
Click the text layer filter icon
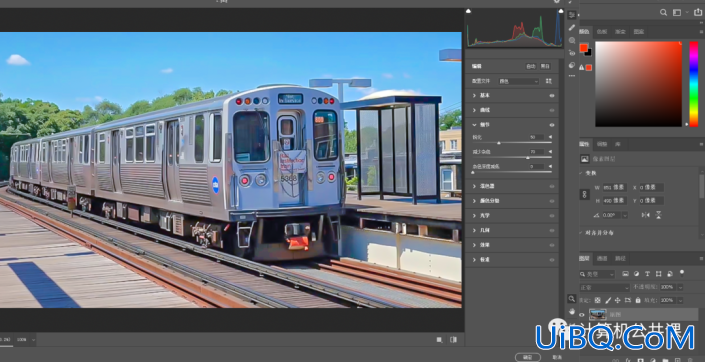pyautogui.click(x=647, y=273)
